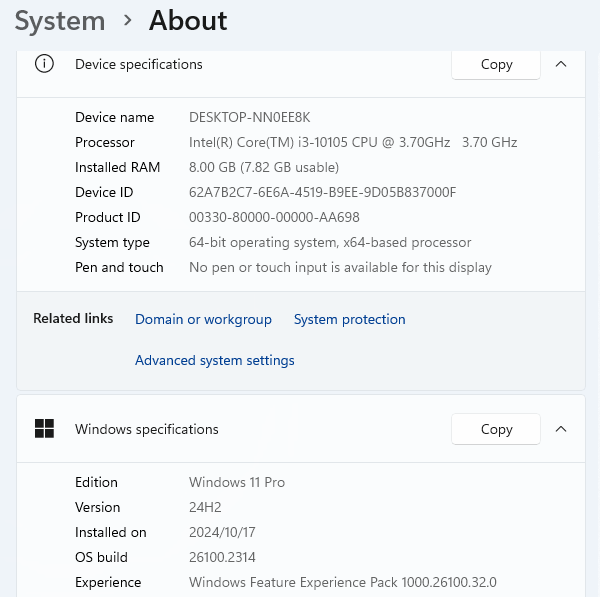The image size is (600, 597).
Task: Click the Version label
Action: pyautogui.click(x=98, y=507)
